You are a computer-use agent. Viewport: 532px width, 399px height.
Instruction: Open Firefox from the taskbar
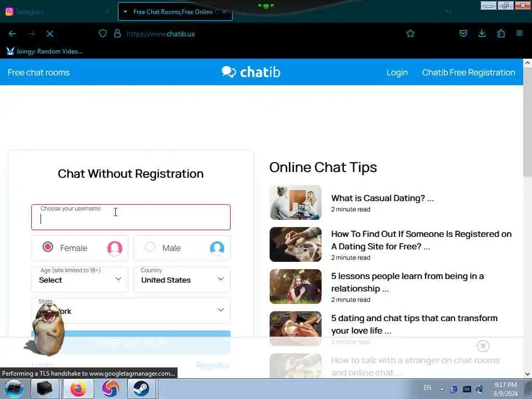coord(78,389)
